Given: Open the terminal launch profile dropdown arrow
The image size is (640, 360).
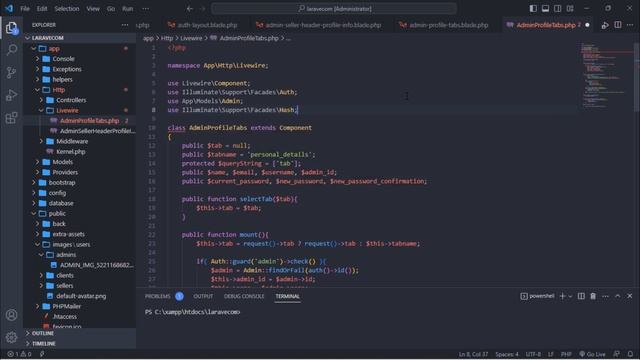Looking at the screenshot, I should click(570, 296).
